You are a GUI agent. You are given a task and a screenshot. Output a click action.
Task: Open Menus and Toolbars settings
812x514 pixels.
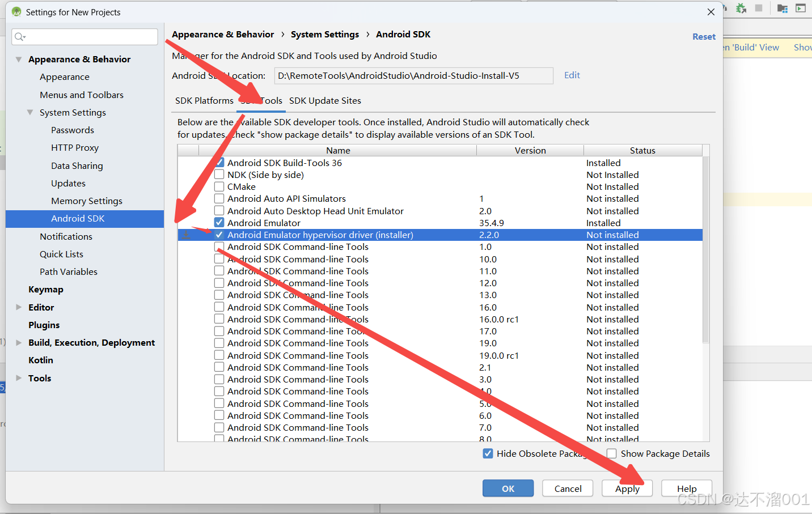[x=82, y=95]
